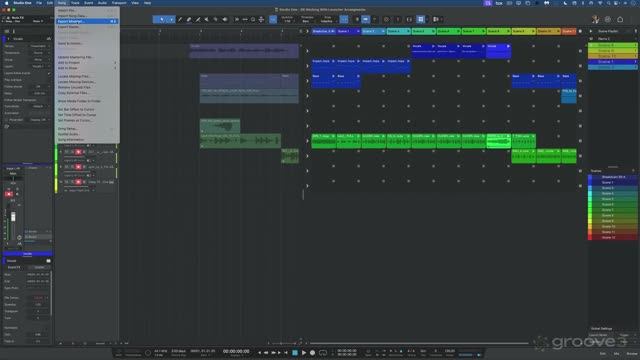Viewport: 640px width, 360px height.
Task: Toggle Event FX Enable button
Action: 39,267
